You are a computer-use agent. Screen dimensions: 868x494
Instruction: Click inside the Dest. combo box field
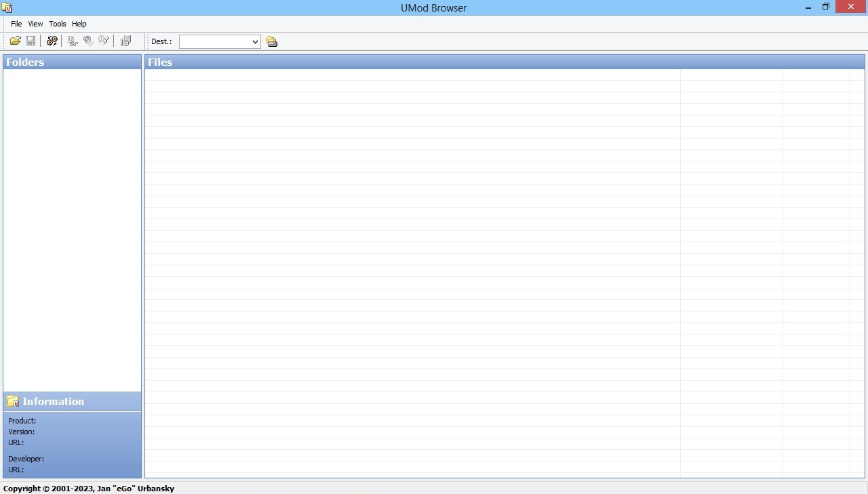point(214,41)
